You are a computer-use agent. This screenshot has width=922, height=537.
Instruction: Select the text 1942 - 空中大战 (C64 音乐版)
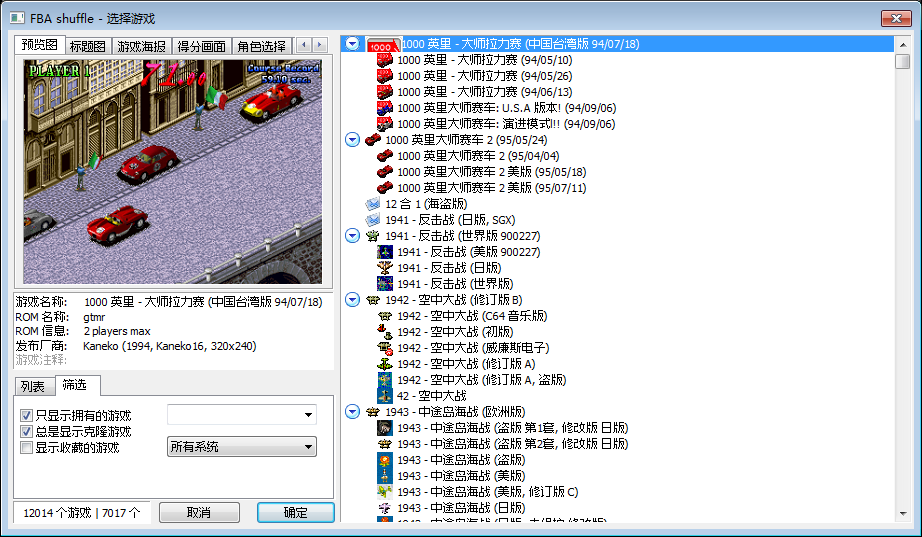472,316
